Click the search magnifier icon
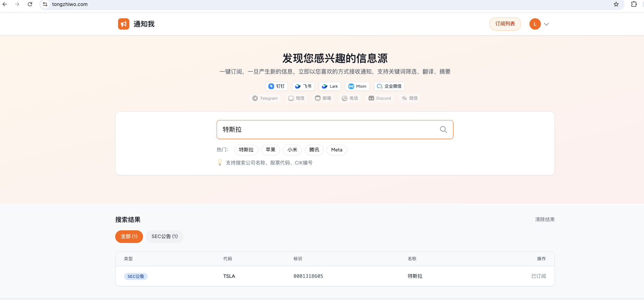 pyautogui.click(x=444, y=130)
